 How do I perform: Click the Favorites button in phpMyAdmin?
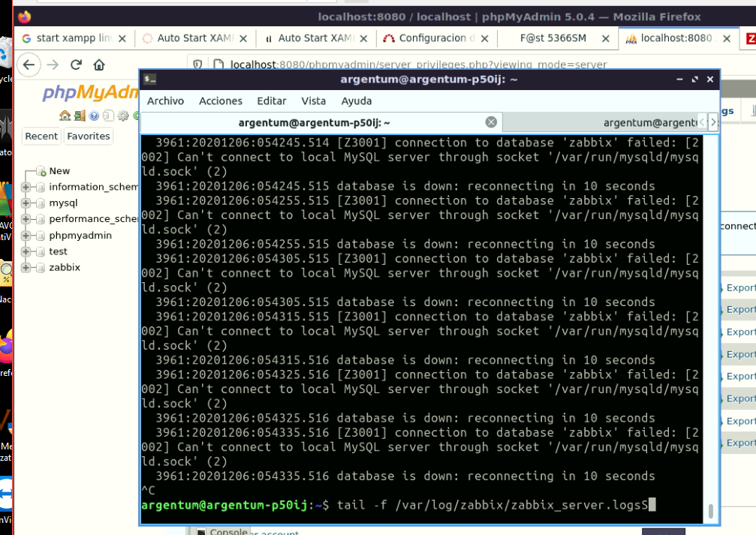(x=89, y=137)
